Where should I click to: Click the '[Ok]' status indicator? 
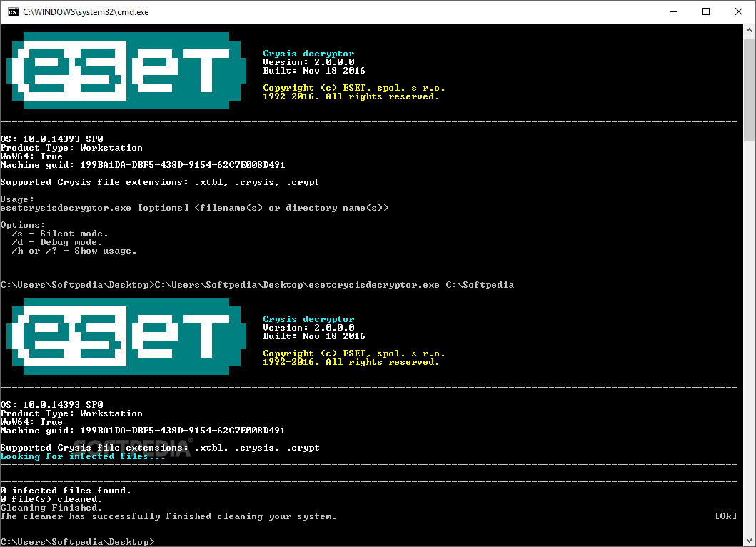(x=725, y=516)
